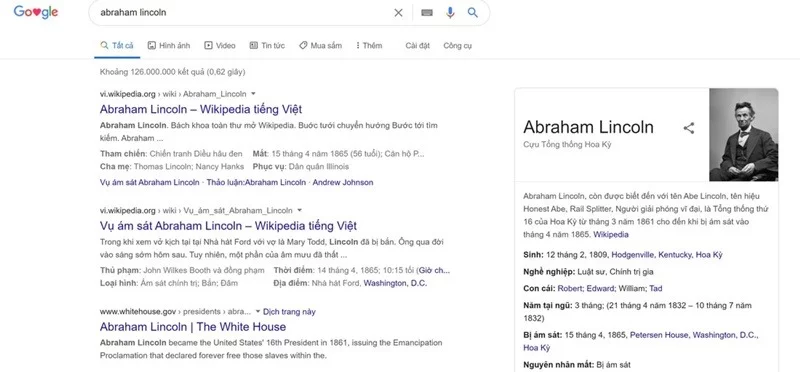Open Robert in Con cái row
Viewport: 800px width, 372px height.
pyautogui.click(x=570, y=288)
